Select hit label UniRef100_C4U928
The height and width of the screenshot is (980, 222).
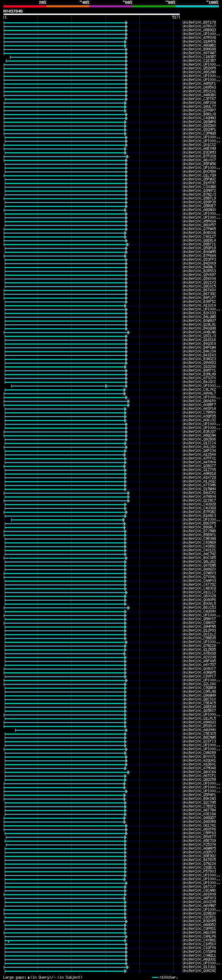click(199, 504)
